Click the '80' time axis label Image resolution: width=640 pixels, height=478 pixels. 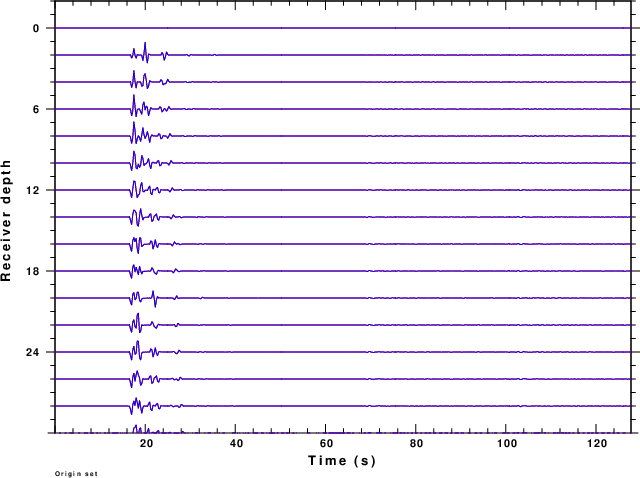(x=416, y=444)
